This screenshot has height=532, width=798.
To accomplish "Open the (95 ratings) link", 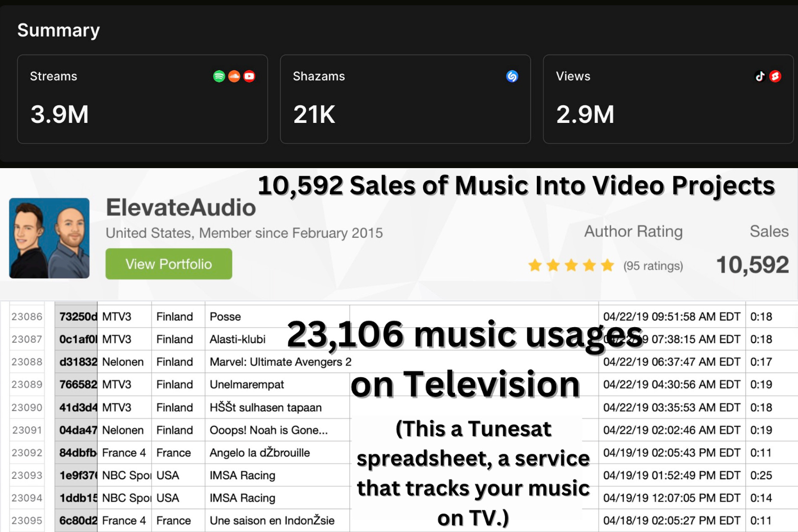I will tap(653, 265).
